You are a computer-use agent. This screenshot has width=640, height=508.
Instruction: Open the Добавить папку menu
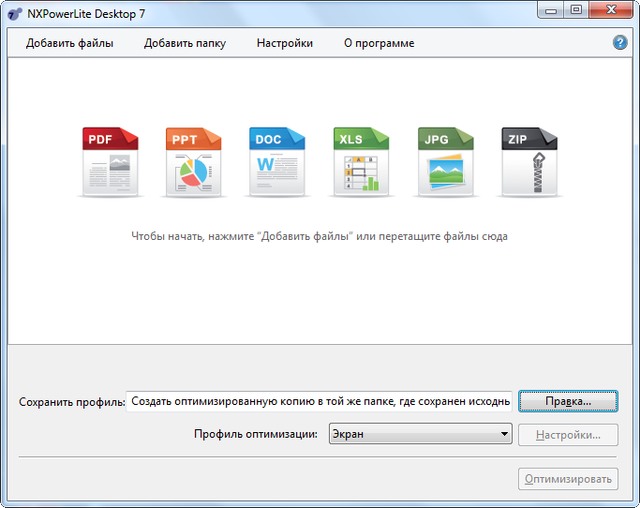coord(185,43)
